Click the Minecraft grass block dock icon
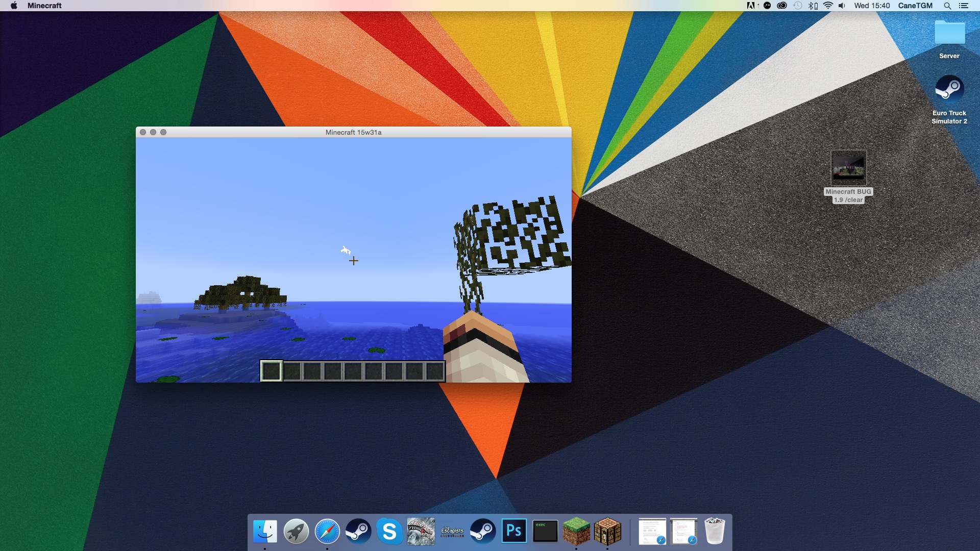Image resolution: width=980 pixels, height=551 pixels. (576, 532)
